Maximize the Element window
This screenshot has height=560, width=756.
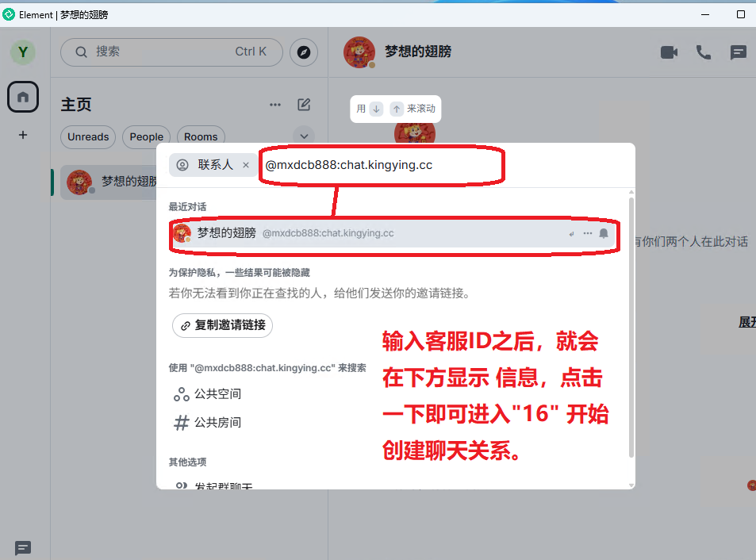point(741,14)
